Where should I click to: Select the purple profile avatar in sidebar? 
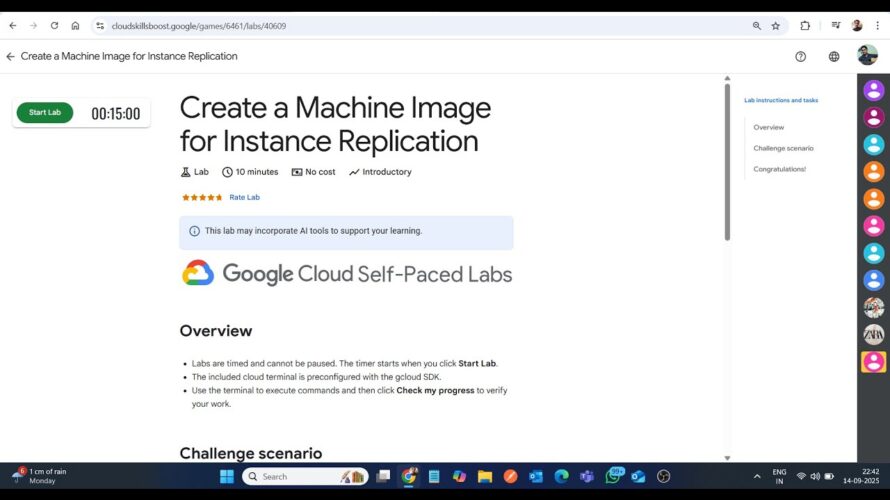pos(874,90)
